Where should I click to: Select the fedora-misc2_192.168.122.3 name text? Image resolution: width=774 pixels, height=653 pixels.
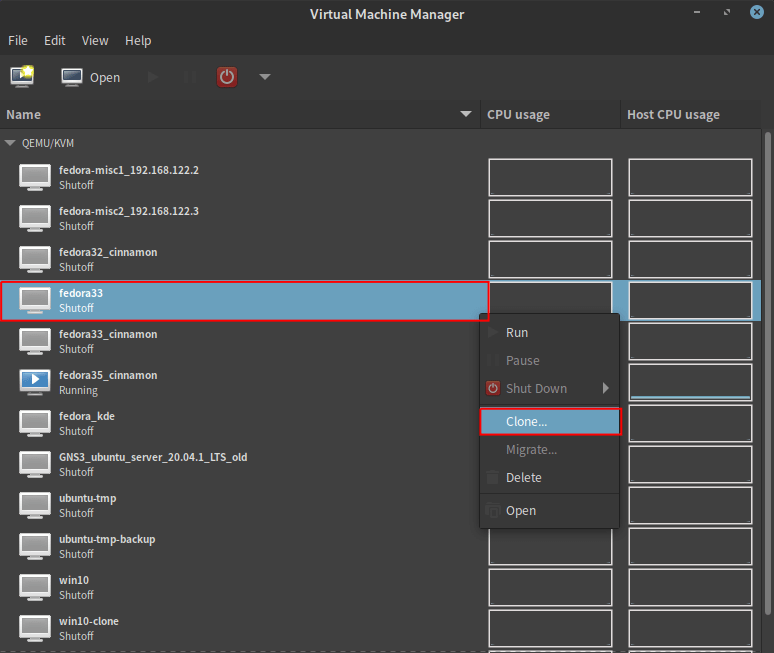click(129, 211)
